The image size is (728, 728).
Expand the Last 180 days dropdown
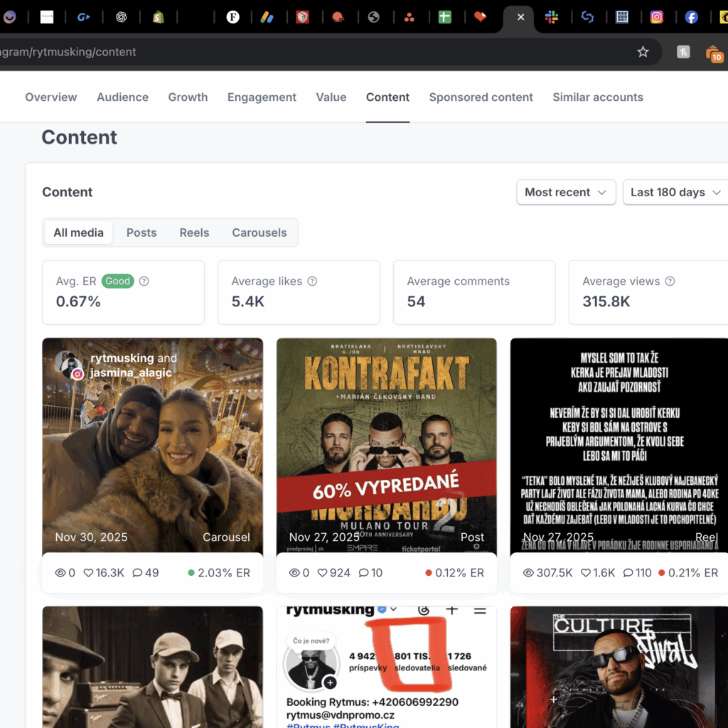click(675, 192)
